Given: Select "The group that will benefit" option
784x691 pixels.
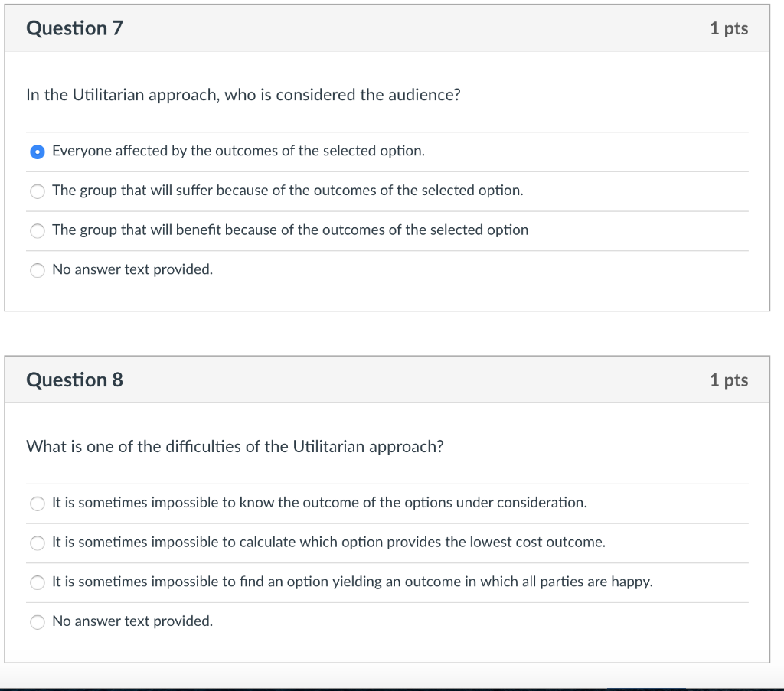Looking at the screenshot, I should [38, 230].
